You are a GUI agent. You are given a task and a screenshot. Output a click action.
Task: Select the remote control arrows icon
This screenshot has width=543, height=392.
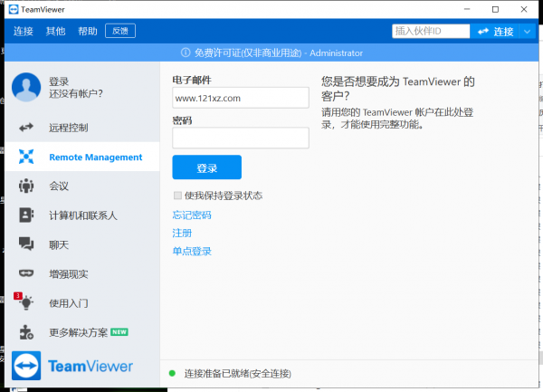pos(26,128)
